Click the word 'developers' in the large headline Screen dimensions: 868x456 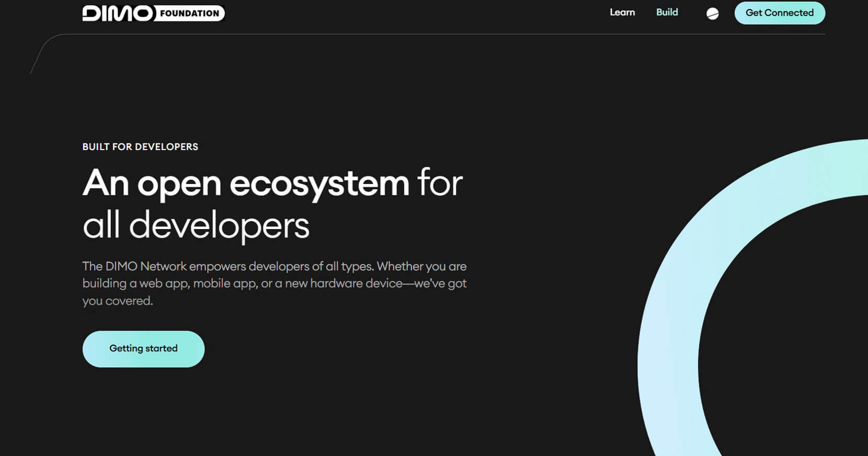(219, 225)
